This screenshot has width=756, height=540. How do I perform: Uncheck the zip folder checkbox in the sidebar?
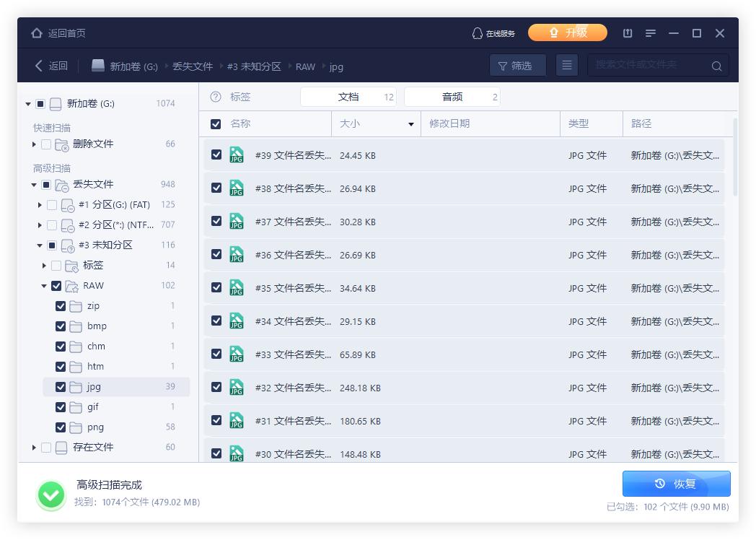[61, 306]
